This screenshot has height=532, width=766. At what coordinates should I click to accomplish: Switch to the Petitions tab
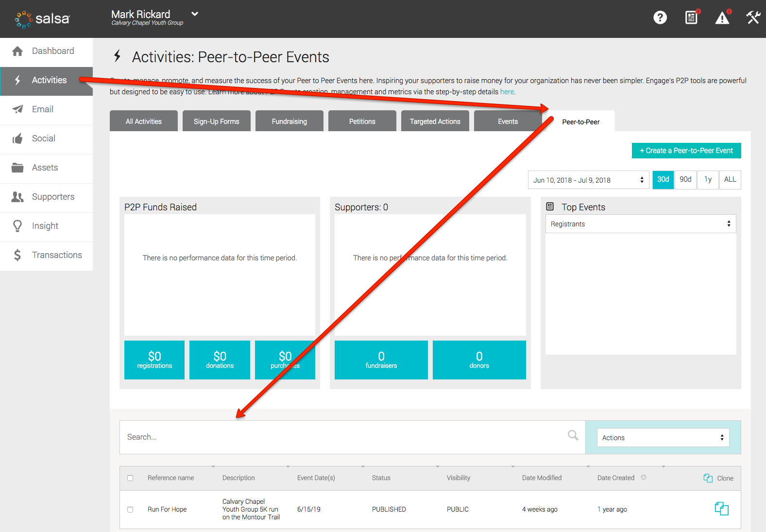pos(362,121)
